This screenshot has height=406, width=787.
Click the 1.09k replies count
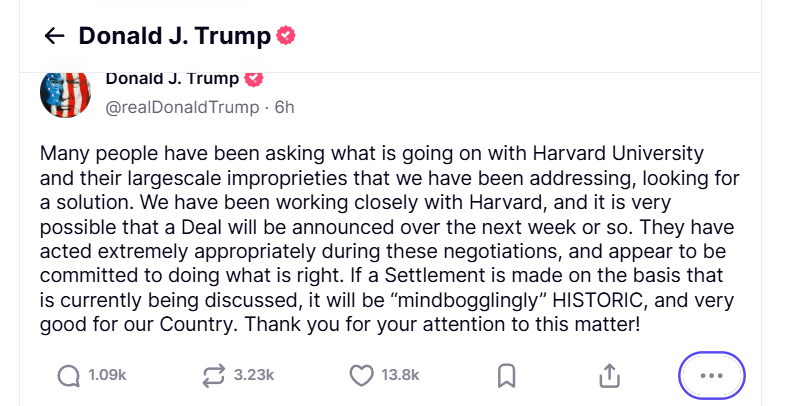pyautogui.click(x=107, y=376)
